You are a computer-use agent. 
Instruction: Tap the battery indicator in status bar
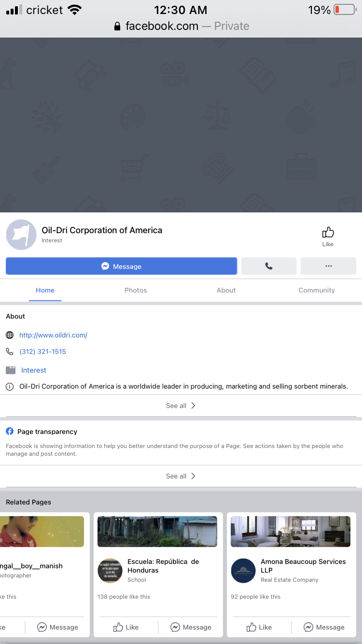click(x=345, y=10)
